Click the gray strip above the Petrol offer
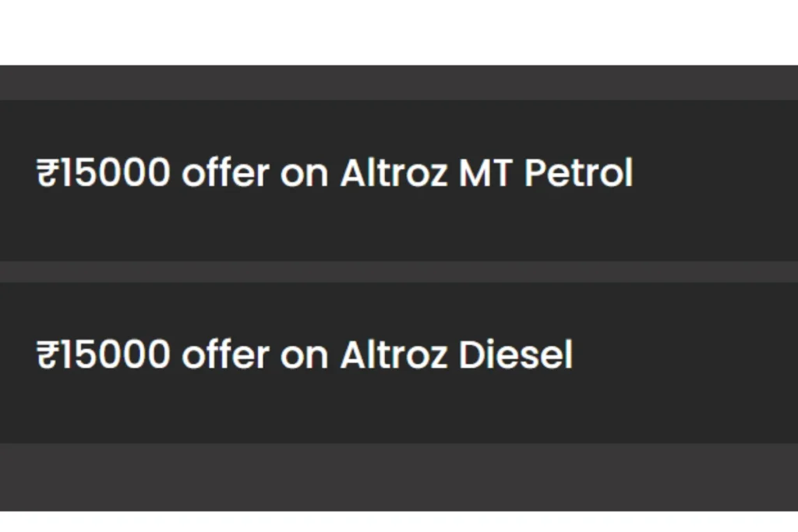 (x=399, y=83)
